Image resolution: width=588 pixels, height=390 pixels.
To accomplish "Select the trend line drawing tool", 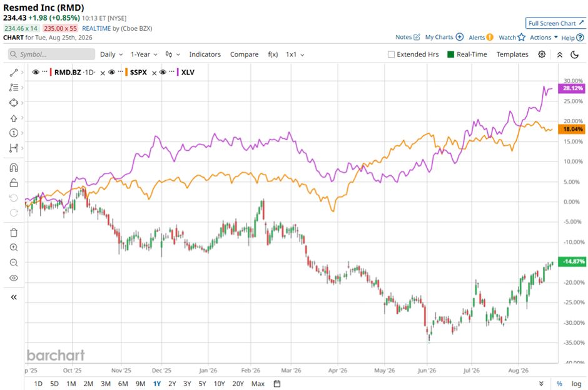I will coord(14,73).
